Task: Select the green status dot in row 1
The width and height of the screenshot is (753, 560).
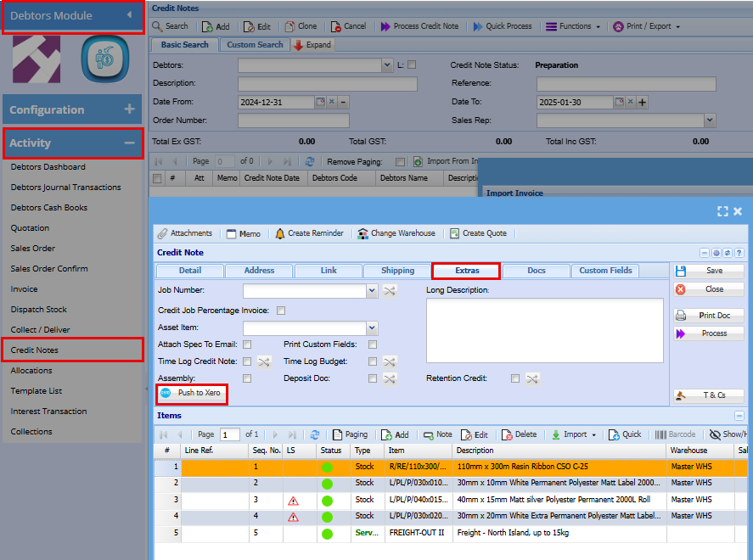Action: tap(328, 467)
